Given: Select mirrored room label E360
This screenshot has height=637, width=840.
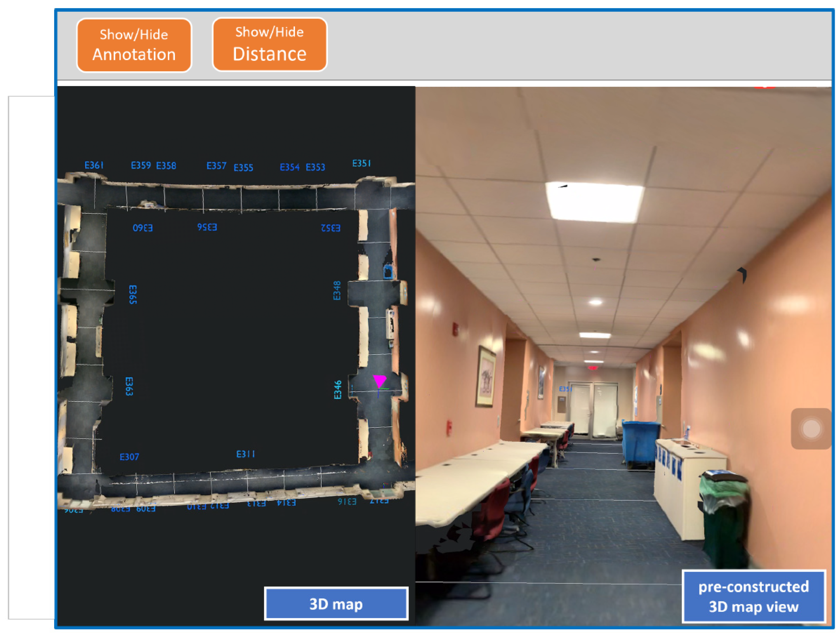Looking at the screenshot, I should point(143,228).
